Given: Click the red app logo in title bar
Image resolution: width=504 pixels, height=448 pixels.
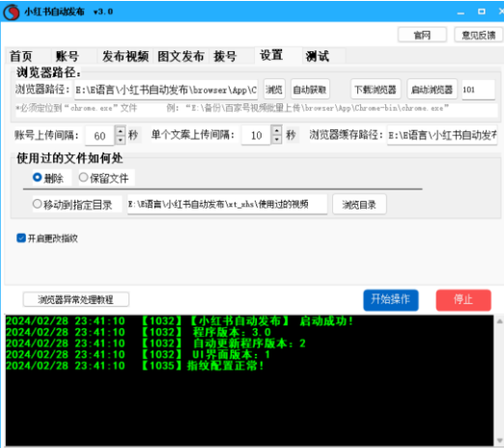Looking at the screenshot, I should pos(12,13).
